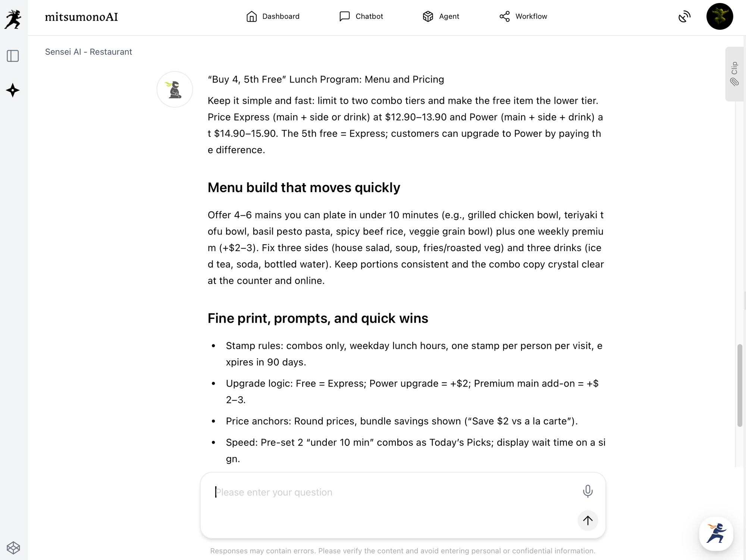Viewport: 746px width, 560px height.
Task: Click the satellite broadcast icon in header
Action: (x=684, y=16)
